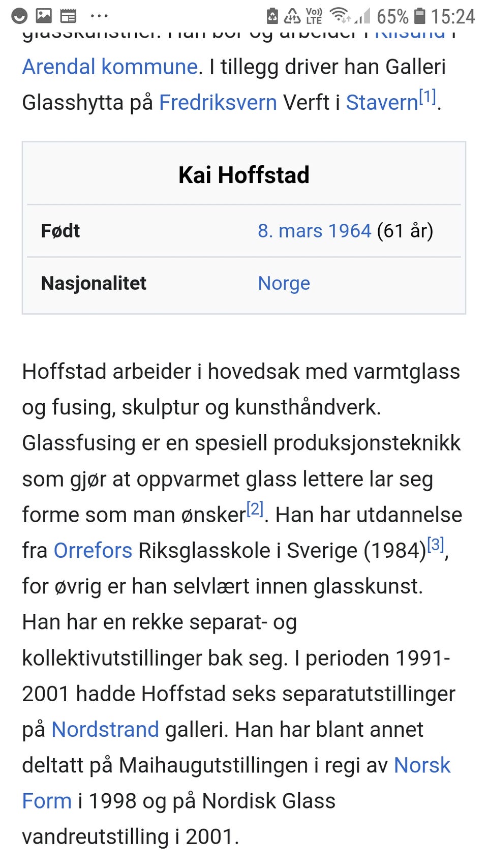The height and width of the screenshot is (868, 488).
Task: Open the 8. mars 1964 date link
Action: tap(315, 231)
